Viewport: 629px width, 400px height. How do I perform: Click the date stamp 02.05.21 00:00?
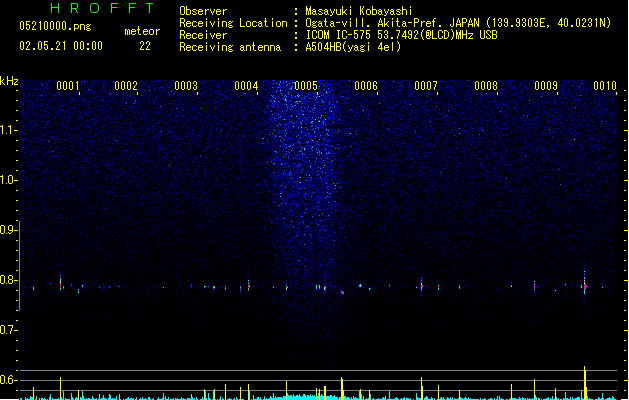tap(61, 46)
